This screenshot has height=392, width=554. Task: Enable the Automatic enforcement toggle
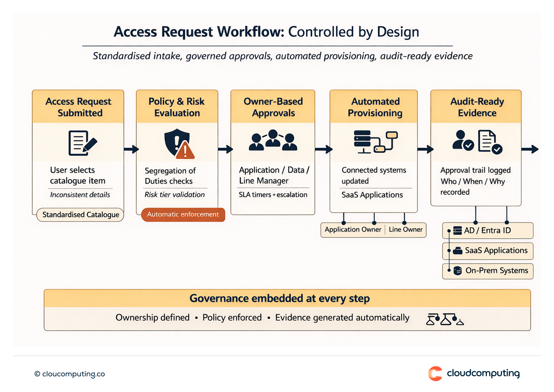[x=183, y=215]
